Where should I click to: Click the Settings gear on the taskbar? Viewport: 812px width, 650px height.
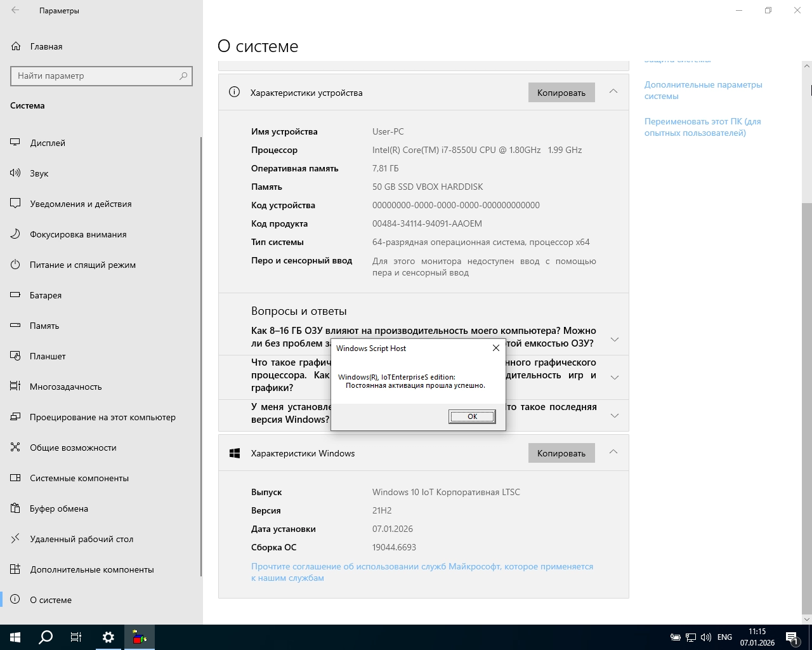108,637
